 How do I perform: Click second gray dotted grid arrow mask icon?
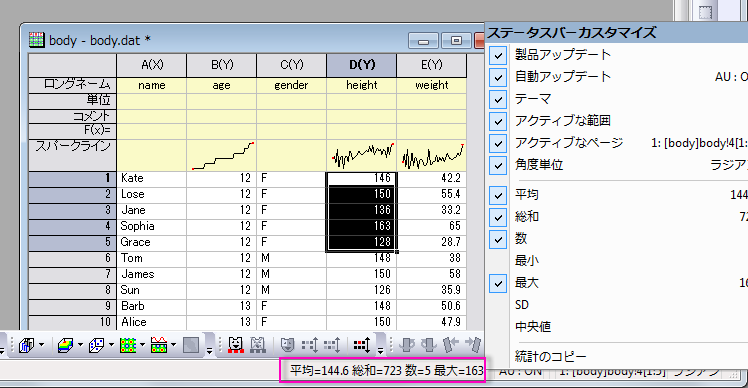pyautogui.click(x=332, y=345)
